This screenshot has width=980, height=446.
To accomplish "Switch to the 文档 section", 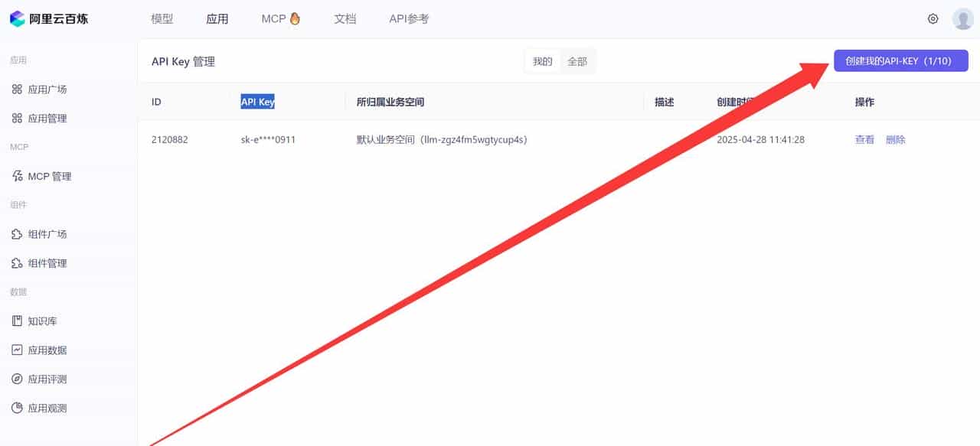I will point(345,18).
